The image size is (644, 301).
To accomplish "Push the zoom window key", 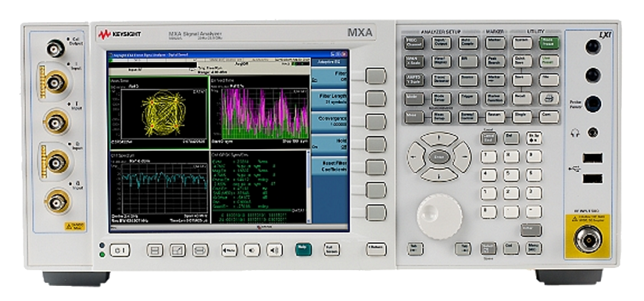I will tap(177, 250).
